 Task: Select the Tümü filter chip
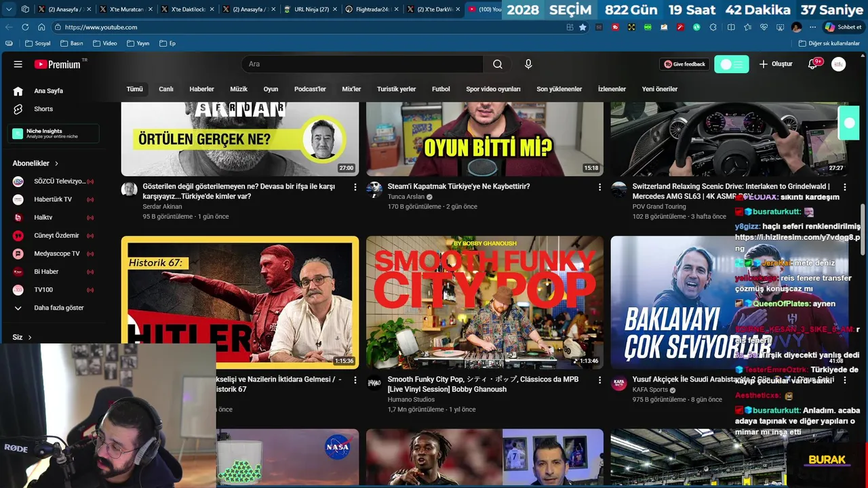tap(135, 89)
